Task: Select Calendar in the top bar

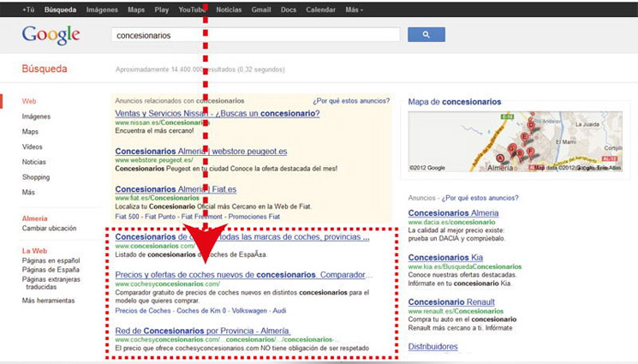Action: pos(320,9)
